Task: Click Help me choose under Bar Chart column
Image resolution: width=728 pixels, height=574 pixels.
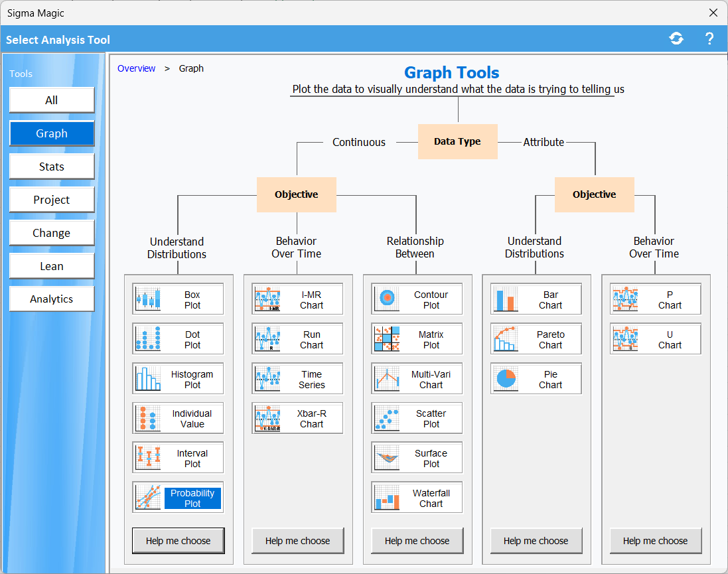Action: [x=536, y=541]
